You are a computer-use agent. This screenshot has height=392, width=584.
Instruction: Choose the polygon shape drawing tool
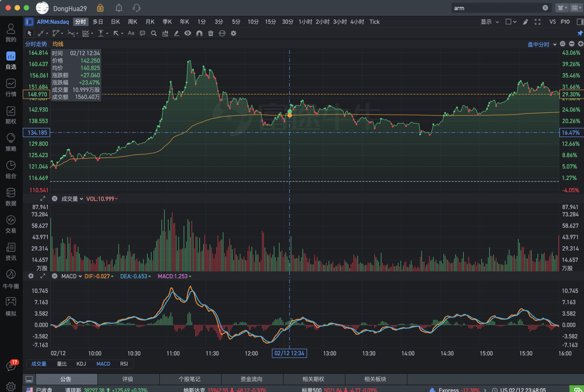tap(55, 33)
